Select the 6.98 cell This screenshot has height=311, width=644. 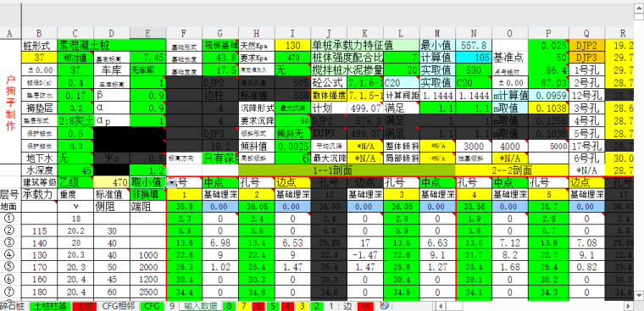pos(220,243)
